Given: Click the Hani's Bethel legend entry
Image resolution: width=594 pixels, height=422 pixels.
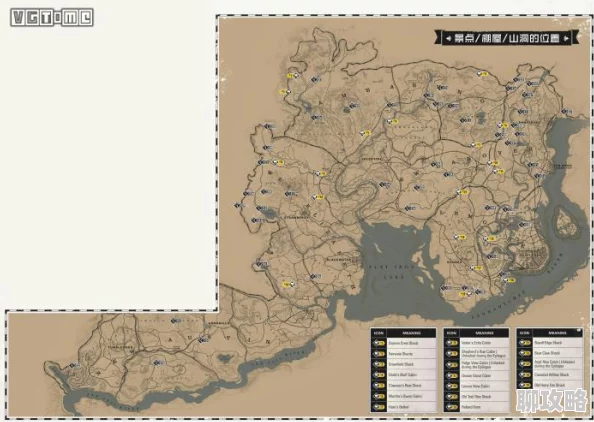Looking at the screenshot, I should tap(399, 407).
